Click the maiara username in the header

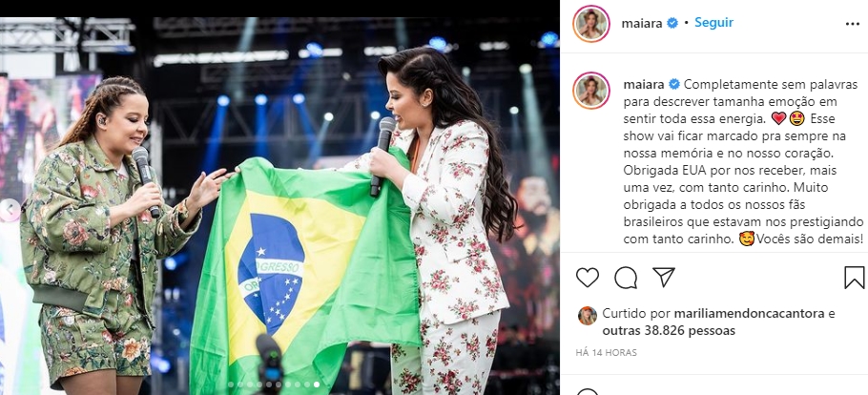pos(642,23)
